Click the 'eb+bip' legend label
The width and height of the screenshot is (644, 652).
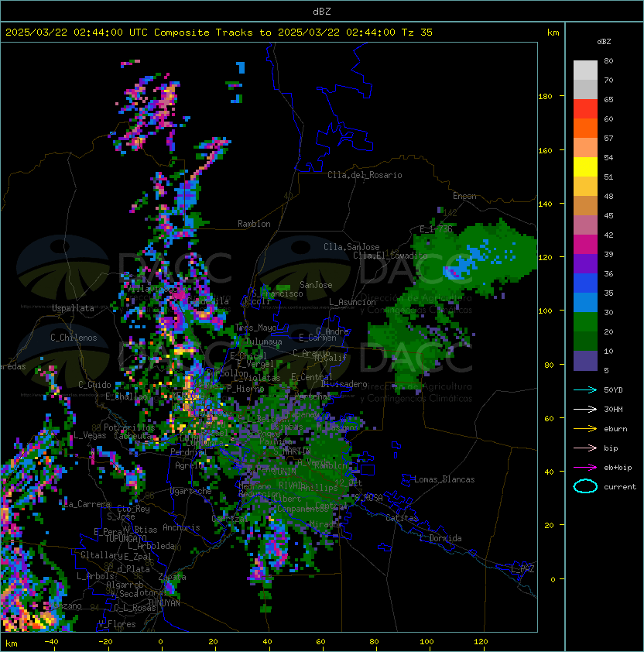pyautogui.click(x=618, y=468)
